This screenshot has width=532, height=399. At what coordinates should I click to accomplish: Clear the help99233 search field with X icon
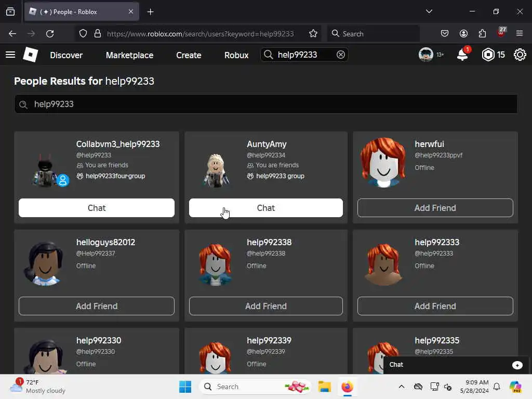click(x=341, y=55)
